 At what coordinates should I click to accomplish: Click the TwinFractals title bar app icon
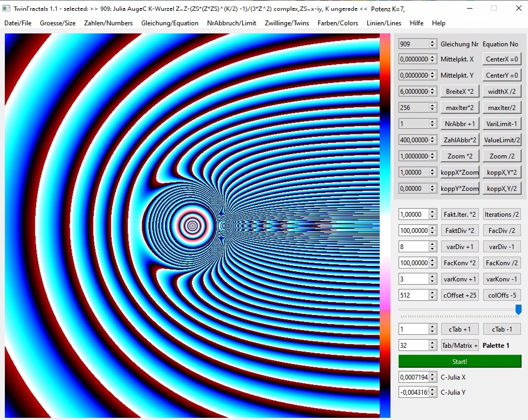(6, 9)
